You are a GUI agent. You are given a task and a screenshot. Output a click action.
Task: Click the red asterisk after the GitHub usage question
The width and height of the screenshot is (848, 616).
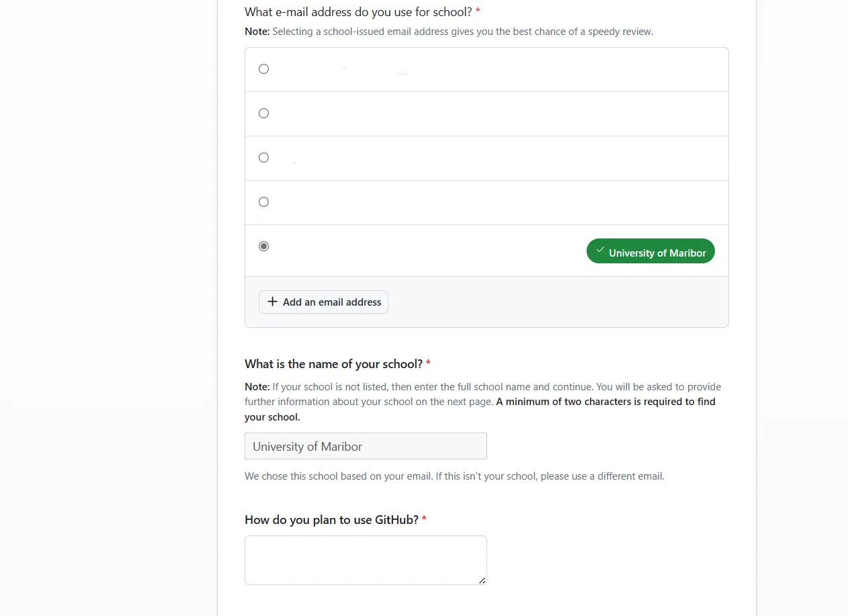tap(424, 520)
